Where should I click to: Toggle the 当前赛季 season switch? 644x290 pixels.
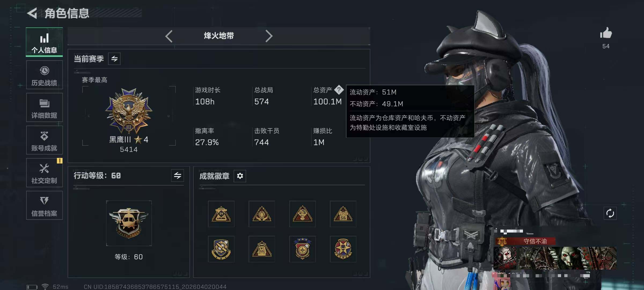point(114,59)
